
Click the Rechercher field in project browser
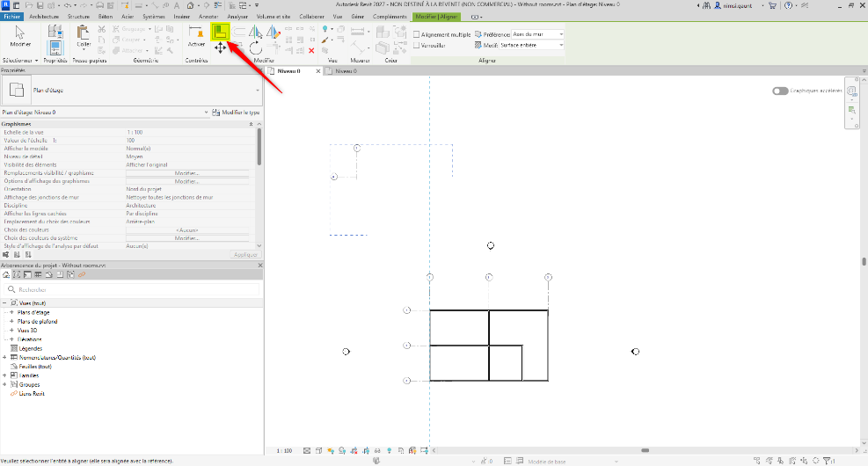132,289
